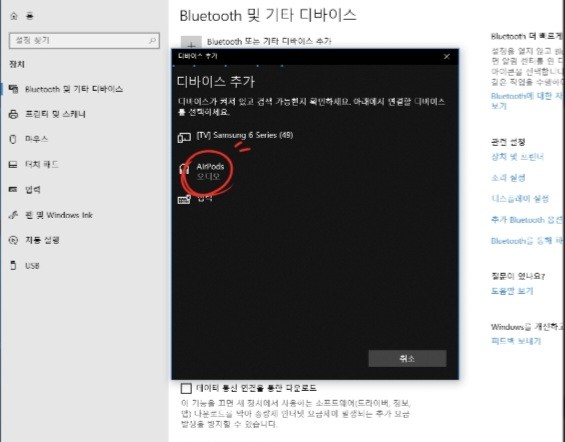Open the Bluetooth을 통해 파일 link

[x=526, y=241]
